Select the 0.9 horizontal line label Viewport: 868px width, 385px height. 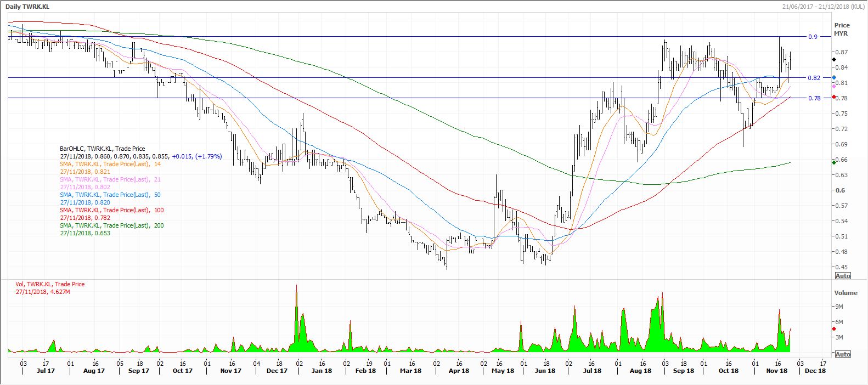(812, 37)
